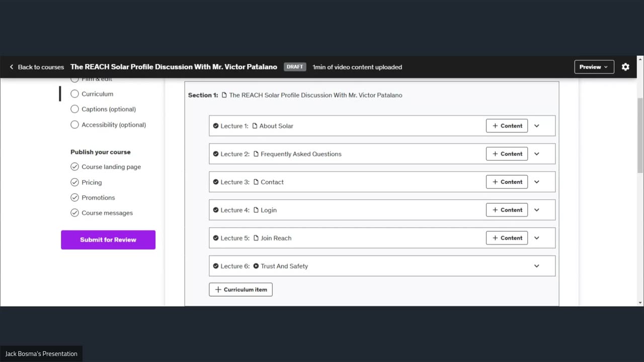Select the Accessibility (optional) circle
Screen dimensions: 644x362
74,125
